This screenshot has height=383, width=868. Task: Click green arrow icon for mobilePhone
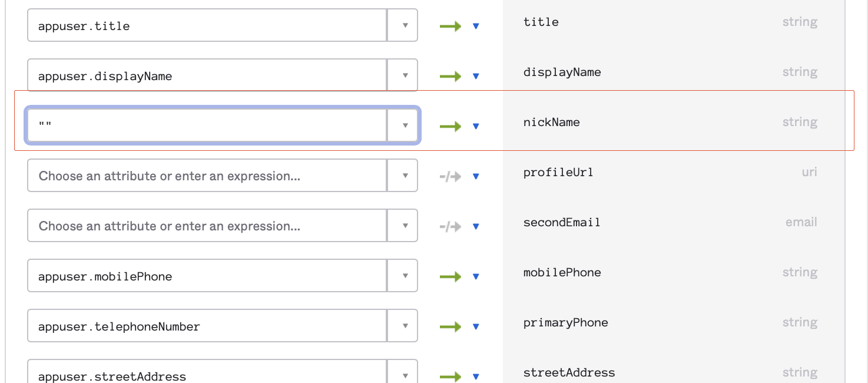(x=450, y=276)
